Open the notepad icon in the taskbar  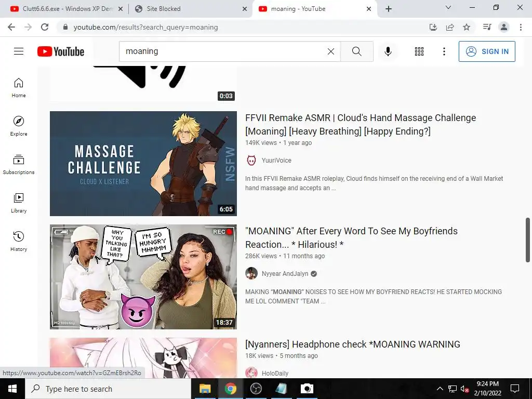tap(281, 389)
